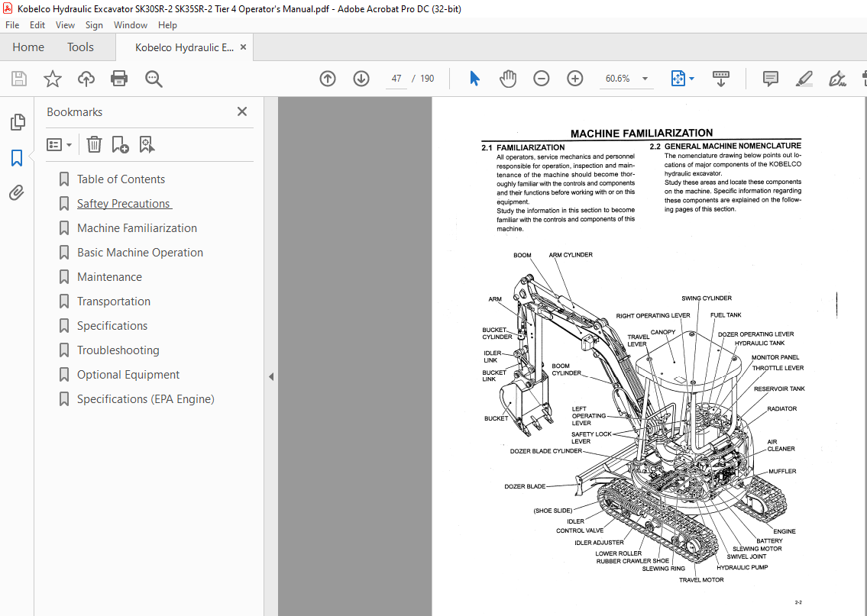
Task: Open the View menu
Action: coord(65,25)
